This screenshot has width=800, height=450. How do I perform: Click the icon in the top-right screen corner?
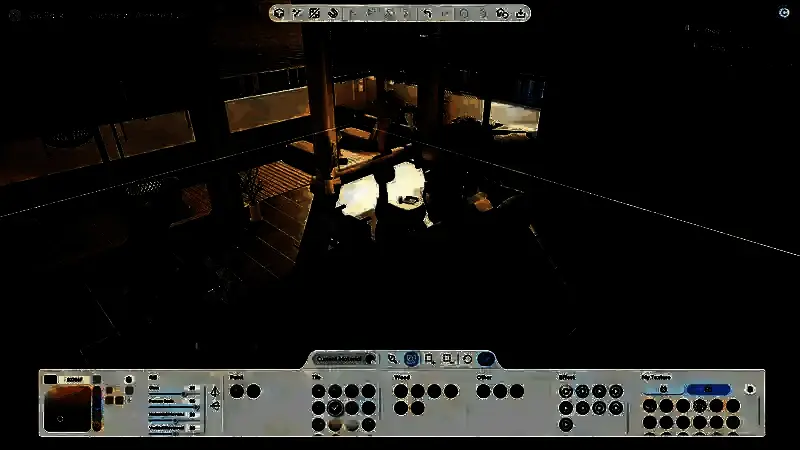pyautogui.click(x=783, y=12)
